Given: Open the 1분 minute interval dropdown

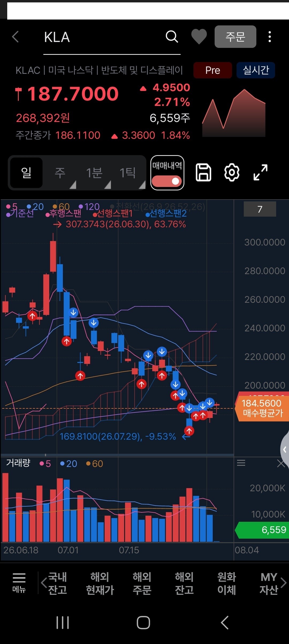Looking at the screenshot, I should click(x=94, y=173).
